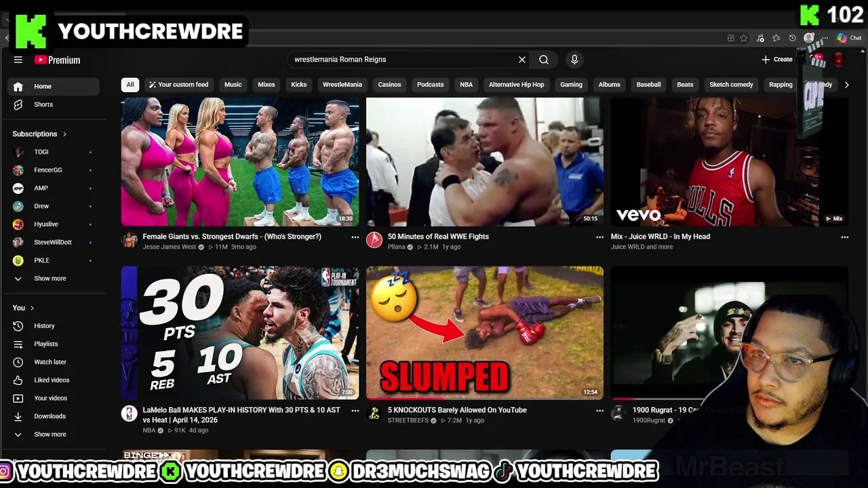
Task: Open History in the sidebar
Action: point(54,326)
